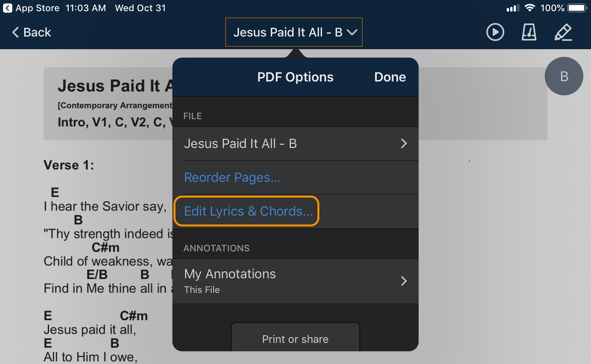
Task: Select the Jesus Paid It All - B file entry
Action: click(240, 143)
